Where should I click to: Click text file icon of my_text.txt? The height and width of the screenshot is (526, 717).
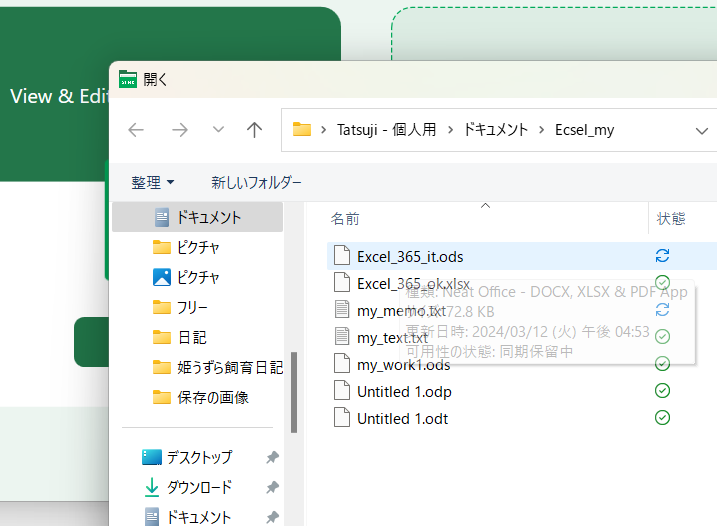click(342, 336)
